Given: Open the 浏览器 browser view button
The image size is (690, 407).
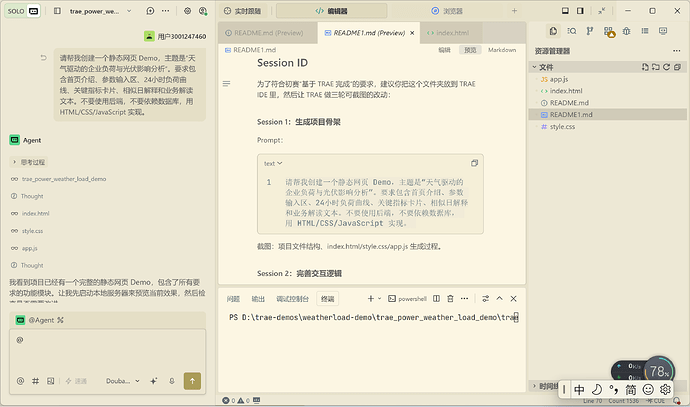Looking at the screenshot, I should click(x=448, y=11).
